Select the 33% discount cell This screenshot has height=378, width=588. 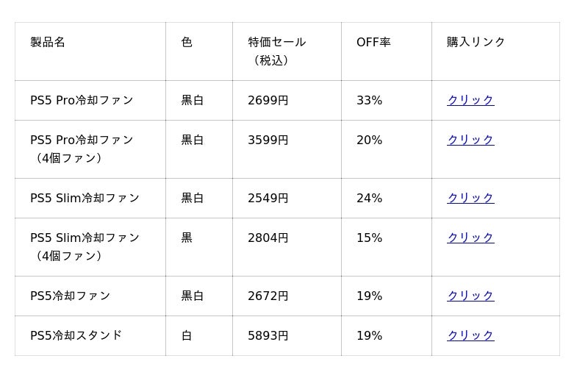(369, 100)
